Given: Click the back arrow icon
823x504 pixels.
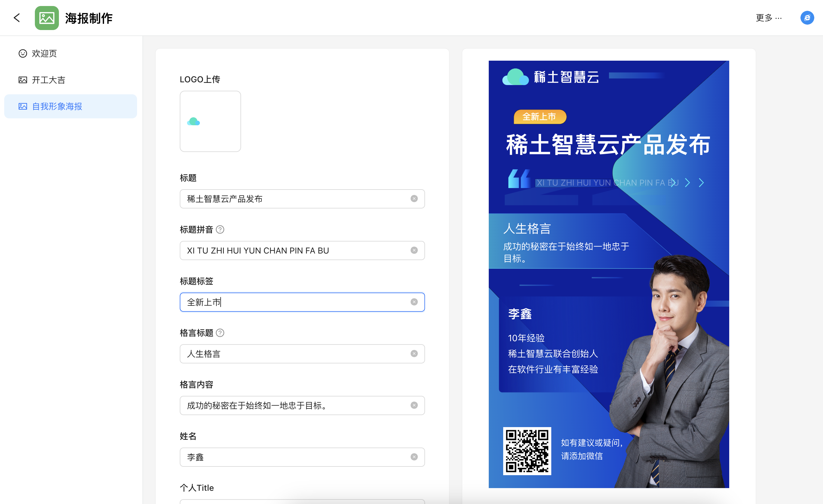Looking at the screenshot, I should pyautogui.click(x=17, y=18).
